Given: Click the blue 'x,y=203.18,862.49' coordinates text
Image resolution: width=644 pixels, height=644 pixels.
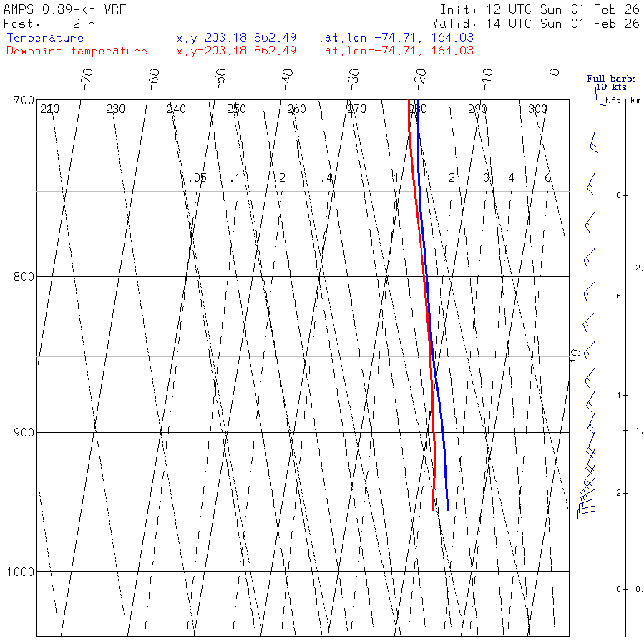Looking at the screenshot, I should pyautogui.click(x=236, y=38).
